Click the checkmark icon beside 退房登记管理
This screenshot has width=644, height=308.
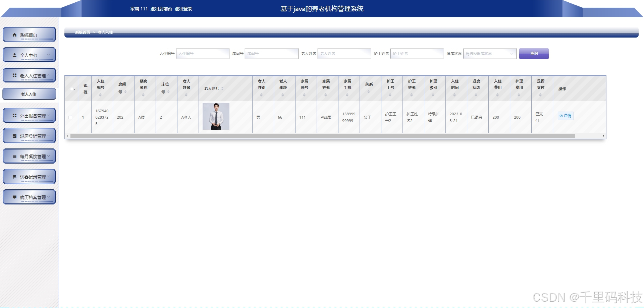pyautogui.click(x=14, y=136)
